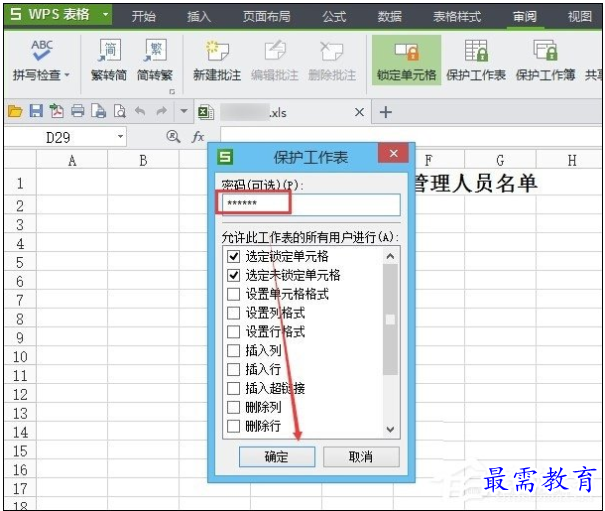This screenshot has height=511, width=605.
Task: Save the file with the floppy icon
Action: tap(36, 112)
